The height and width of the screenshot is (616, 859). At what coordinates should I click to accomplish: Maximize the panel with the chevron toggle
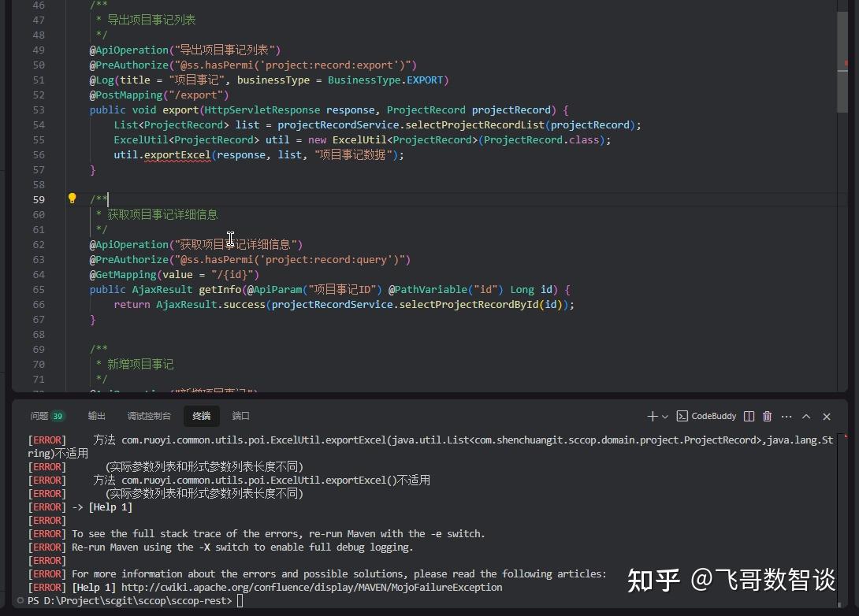click(806, 416)
